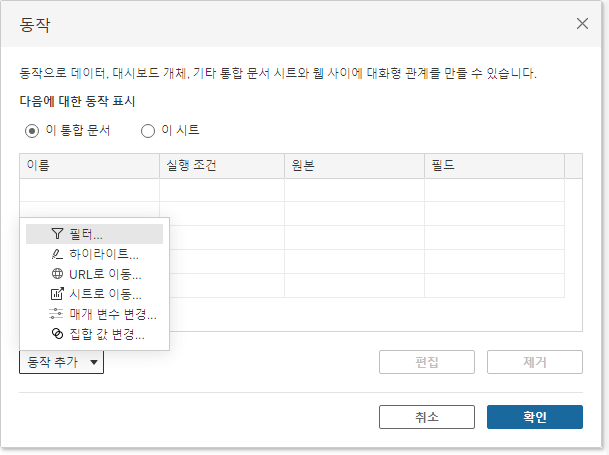Click the highlighter pen icon beside 하이라이트
This screenshot has width=609, height=455.
tap(57, 254)
